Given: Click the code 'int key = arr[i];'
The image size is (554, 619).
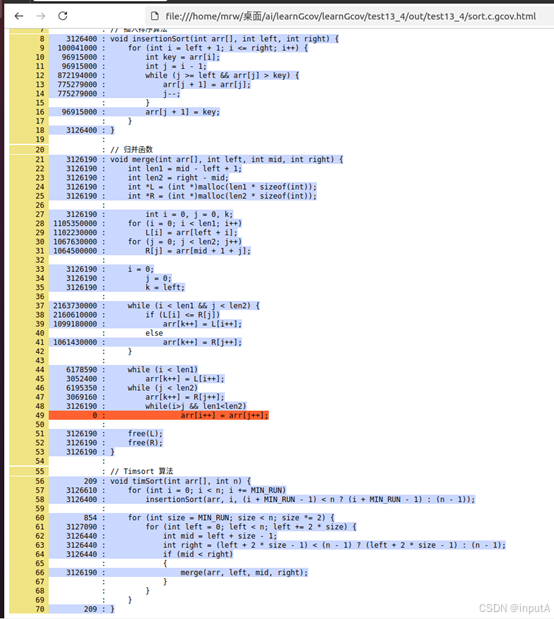Looking at the screenshot, I should [182, 57].
